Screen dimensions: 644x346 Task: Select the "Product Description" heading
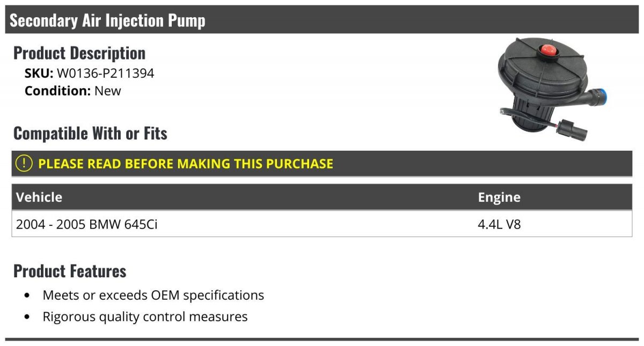pyautogui.click(x=79, y=53)
